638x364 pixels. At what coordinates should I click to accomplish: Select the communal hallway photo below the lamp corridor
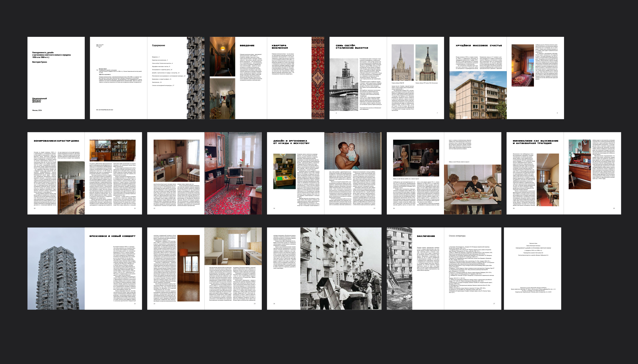click(222, 99)
